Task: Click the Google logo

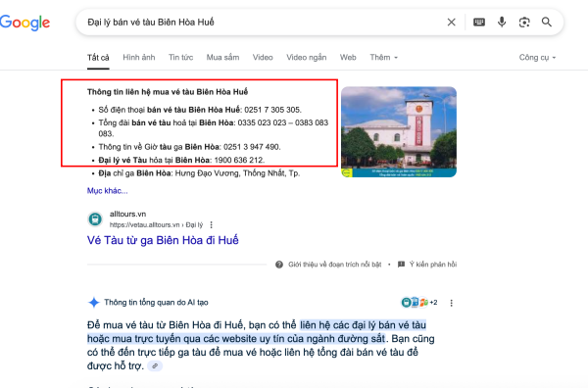Action: click(x=25, y=23)
